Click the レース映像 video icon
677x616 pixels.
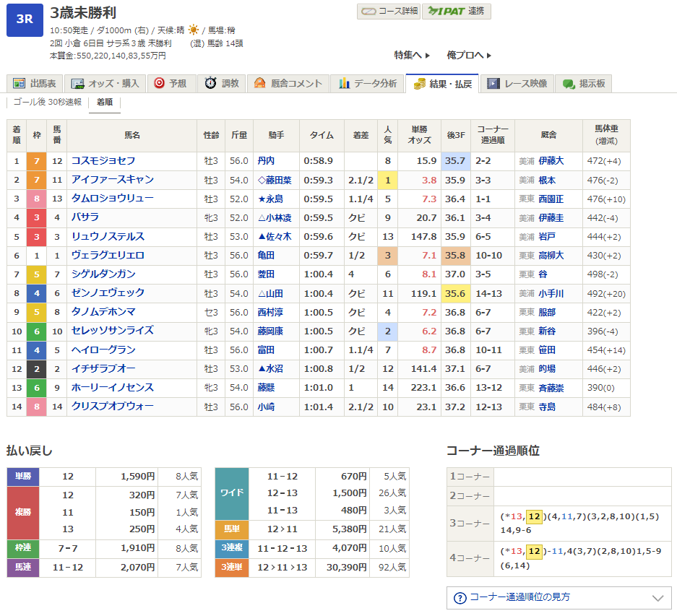493,84
